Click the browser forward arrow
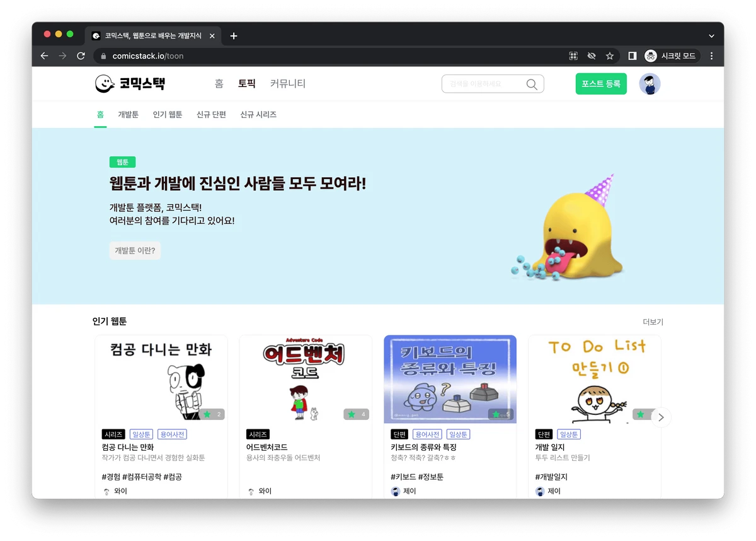The width and height of the screenshot is (756, 541). (62, 55)
